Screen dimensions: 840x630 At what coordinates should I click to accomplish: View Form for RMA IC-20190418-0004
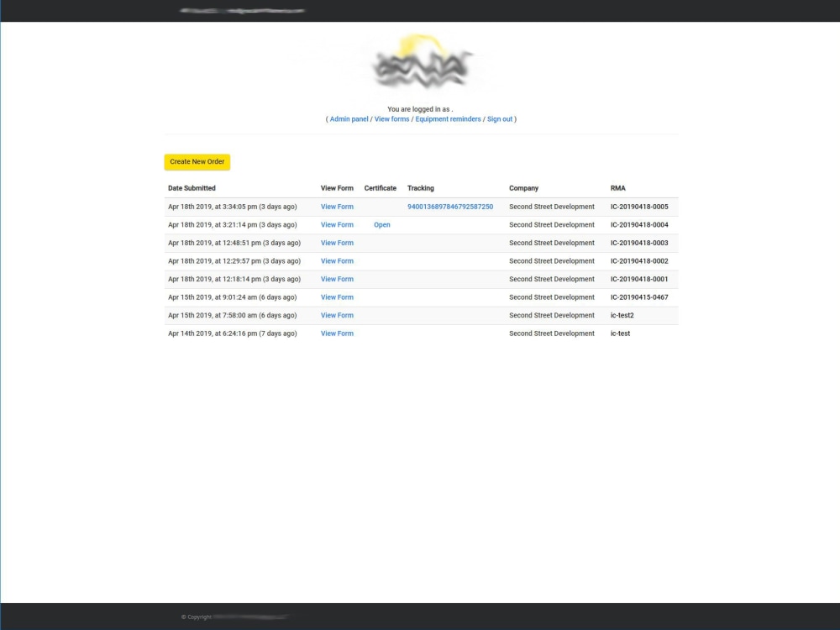coord(337,225)
